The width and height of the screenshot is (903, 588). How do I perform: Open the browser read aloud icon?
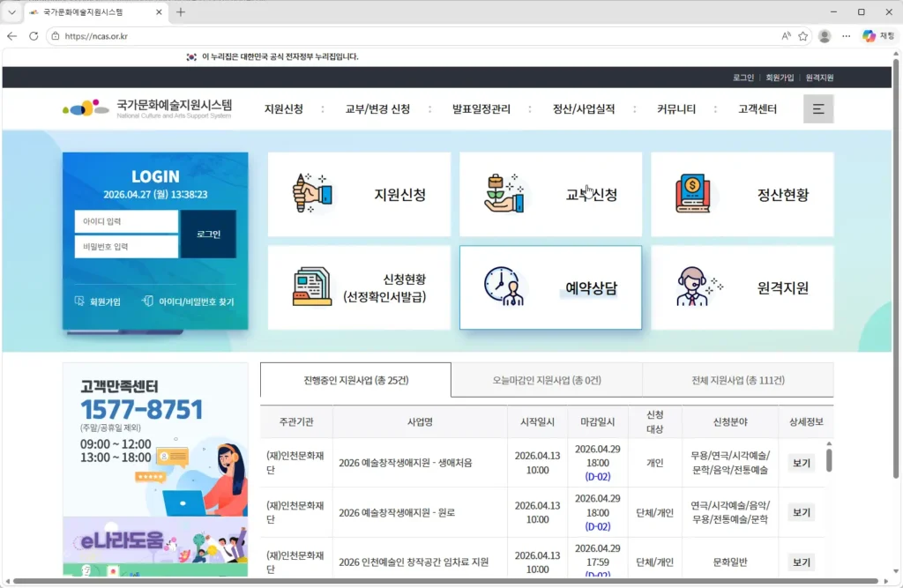click(x=786, y=36)
